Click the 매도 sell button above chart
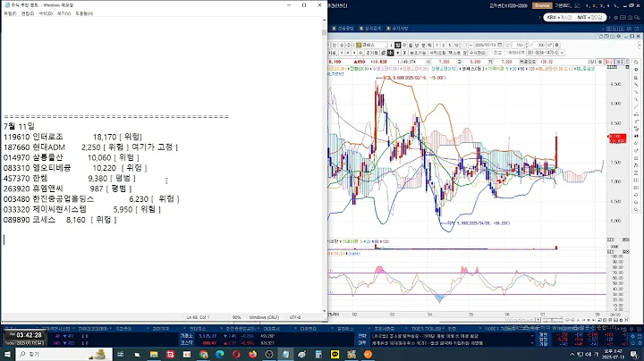The height and width of the screenshot is (361, 644). click(x=620, y=62)
